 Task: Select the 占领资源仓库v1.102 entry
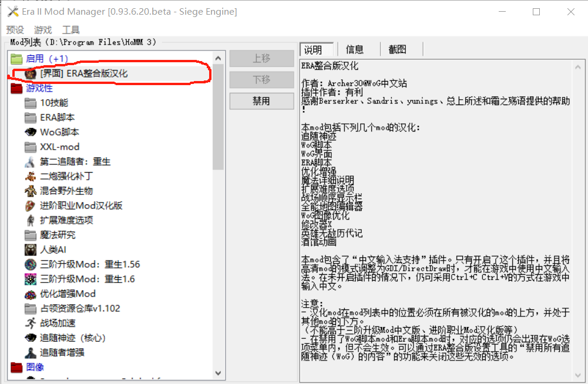80,308
